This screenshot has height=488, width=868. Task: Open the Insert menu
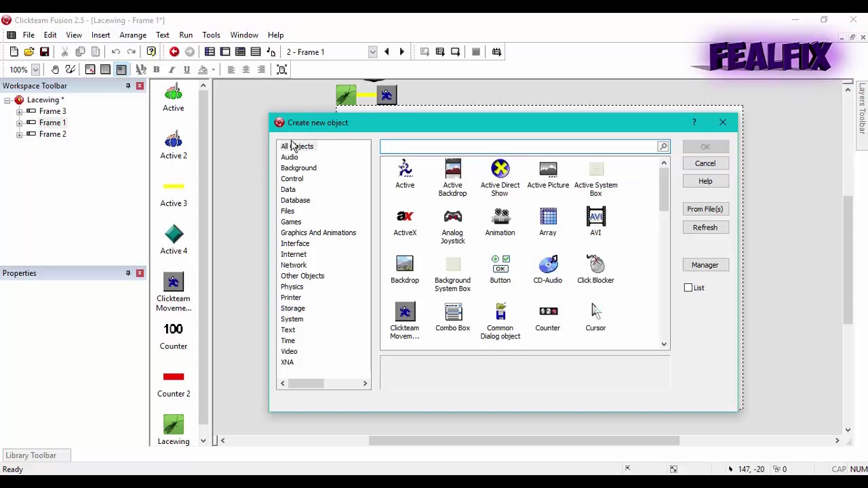tap(100, 35)
